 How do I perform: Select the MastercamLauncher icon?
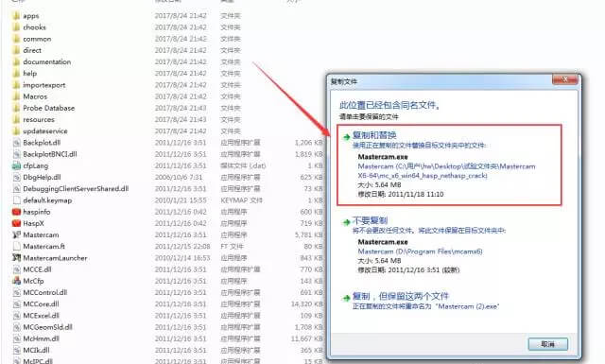tap(16, 257)
